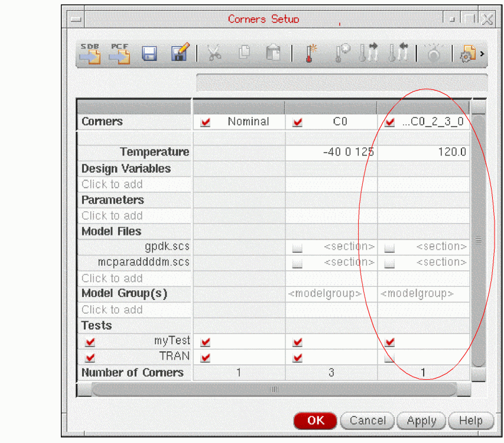Select the temperature cell -40 0 125
Viewport: 504px width, 443px height.
click(331, 152)
